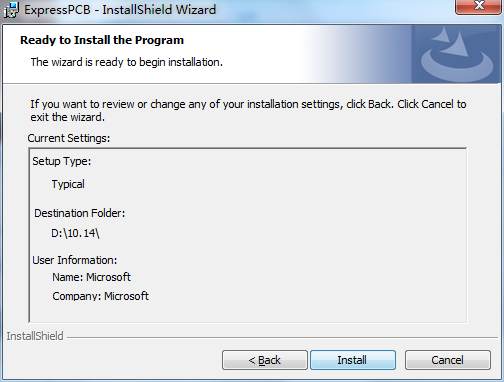504x382 pixels.
Task: Click the Ready to Install the Program heading
Action: (102, 40)
